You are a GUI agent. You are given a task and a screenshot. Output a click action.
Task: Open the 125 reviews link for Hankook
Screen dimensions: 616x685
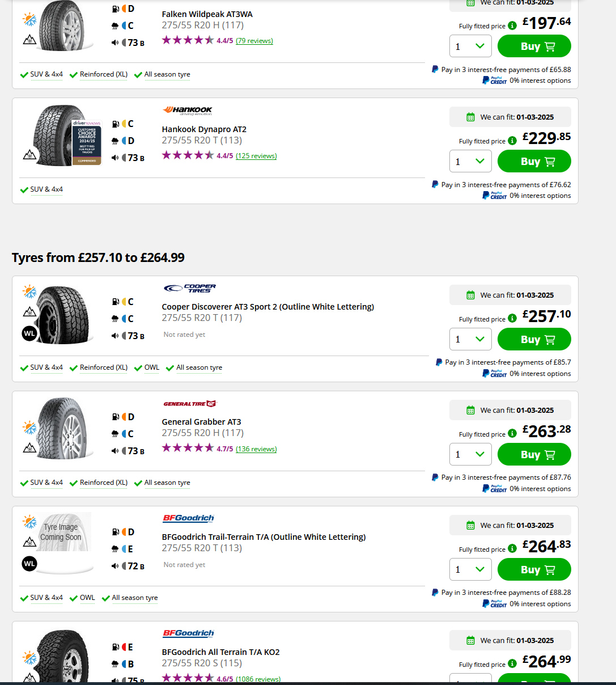click(256, 156)
